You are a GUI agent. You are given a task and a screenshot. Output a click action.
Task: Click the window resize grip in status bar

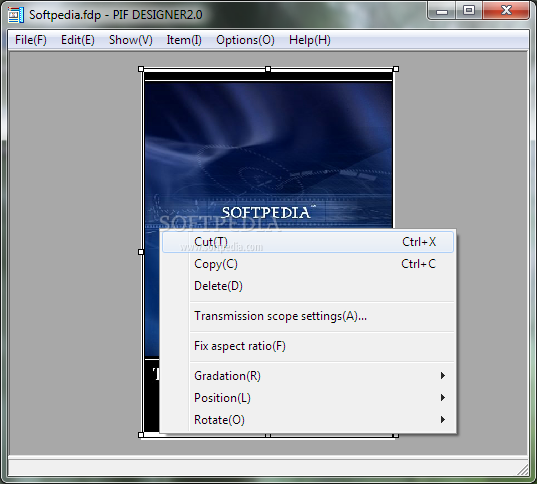(x=522, y=470)
